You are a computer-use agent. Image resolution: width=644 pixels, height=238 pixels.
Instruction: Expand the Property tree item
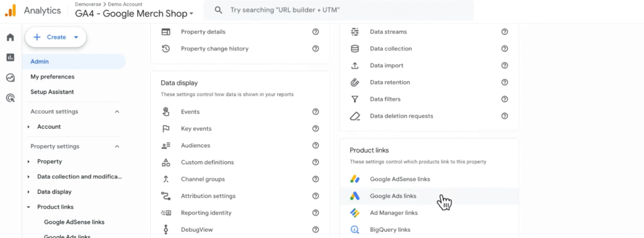pos(29,161)
